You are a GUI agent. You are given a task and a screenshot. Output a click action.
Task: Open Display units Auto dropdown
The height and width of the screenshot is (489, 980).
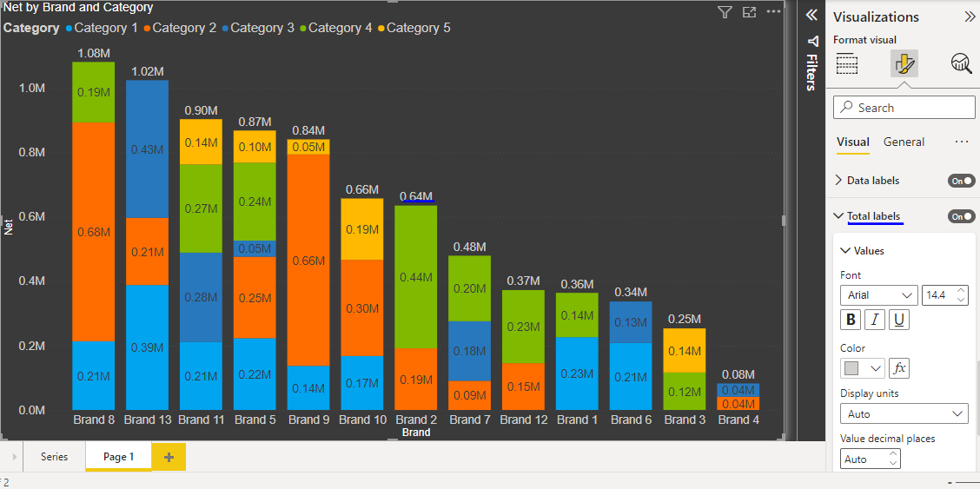click(x=904, y=414)
